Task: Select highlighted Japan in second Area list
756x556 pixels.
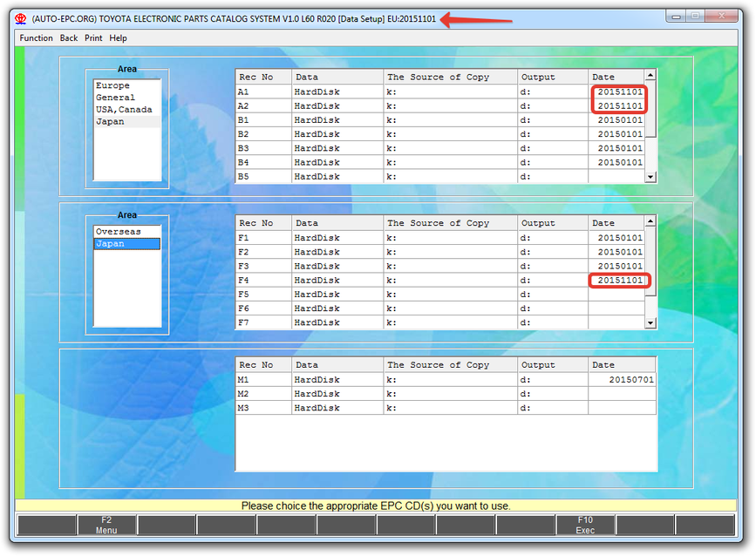Action: point(127,244)
